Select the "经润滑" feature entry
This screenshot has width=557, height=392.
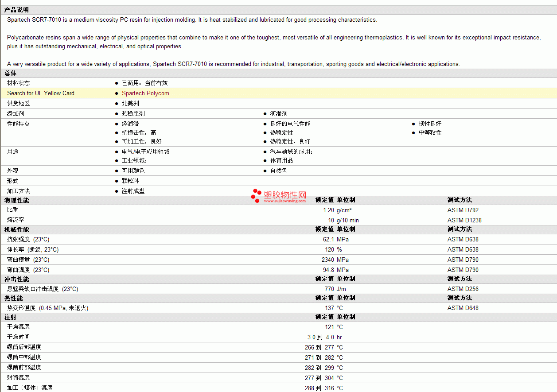130,124
